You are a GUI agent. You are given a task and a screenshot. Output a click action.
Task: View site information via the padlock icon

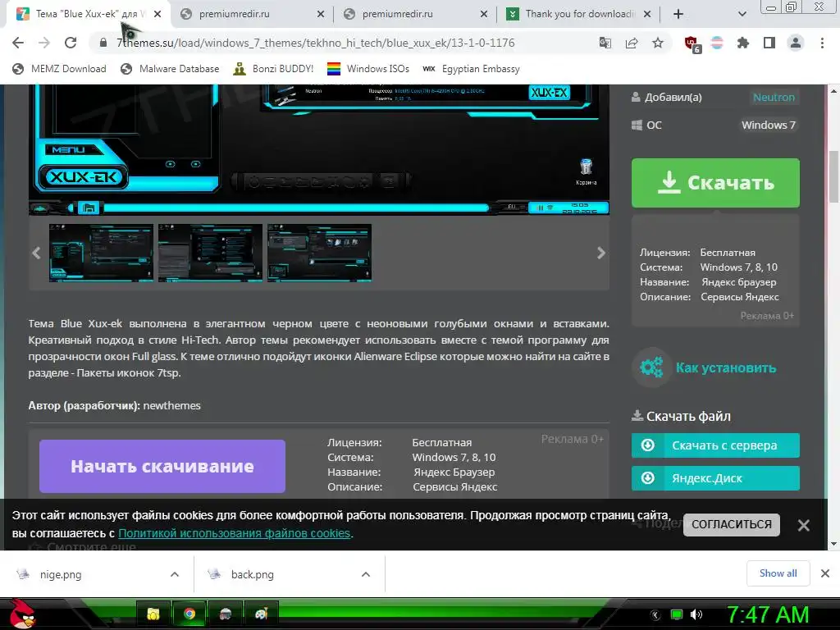click(x=103, y=43)
